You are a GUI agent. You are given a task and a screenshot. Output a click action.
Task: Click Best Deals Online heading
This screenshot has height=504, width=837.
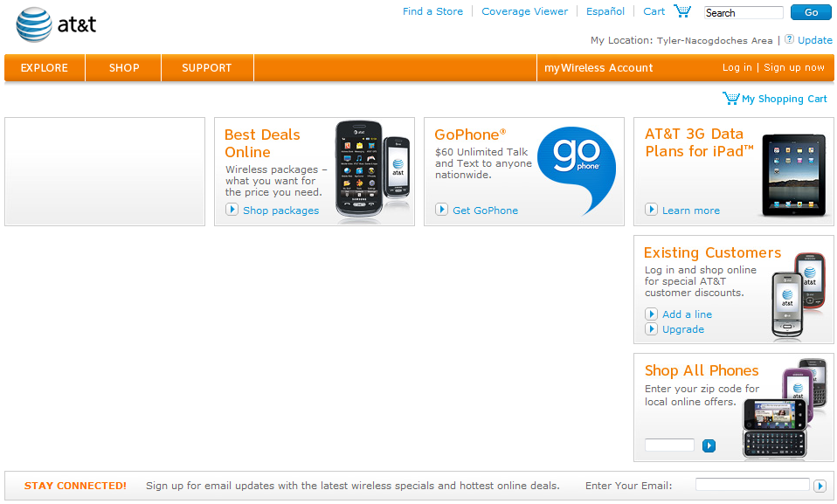262,143
